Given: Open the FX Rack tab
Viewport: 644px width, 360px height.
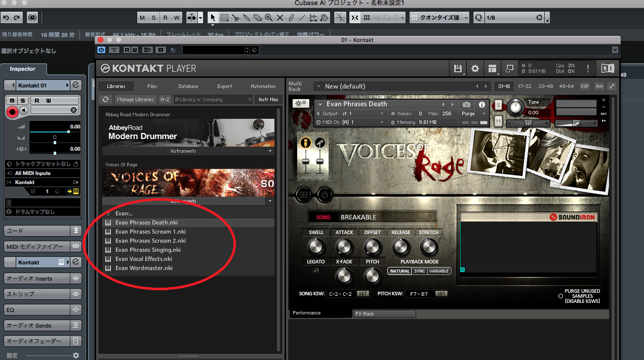Looking at the screenshot, I should tap(384, 314).
